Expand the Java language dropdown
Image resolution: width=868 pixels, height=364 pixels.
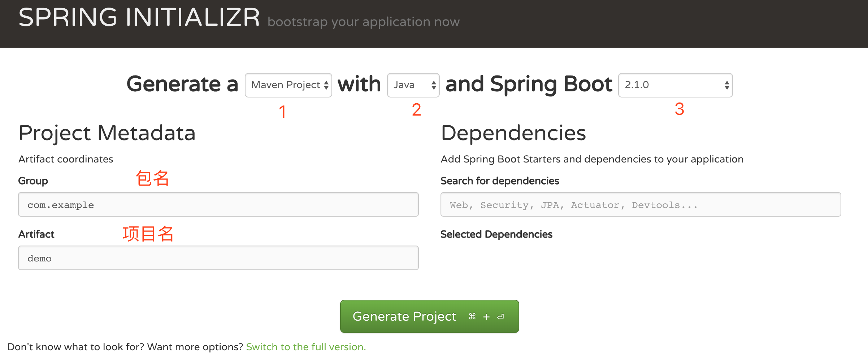(413, 85)
